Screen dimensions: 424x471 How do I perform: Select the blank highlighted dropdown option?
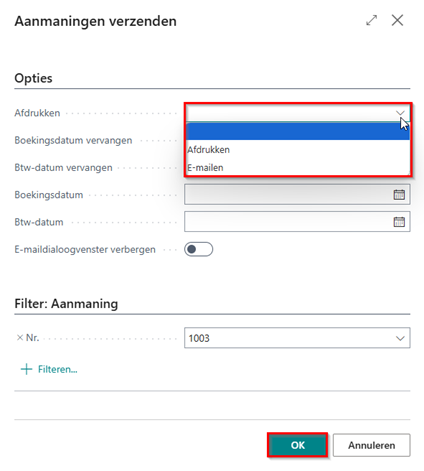[298, 131]
